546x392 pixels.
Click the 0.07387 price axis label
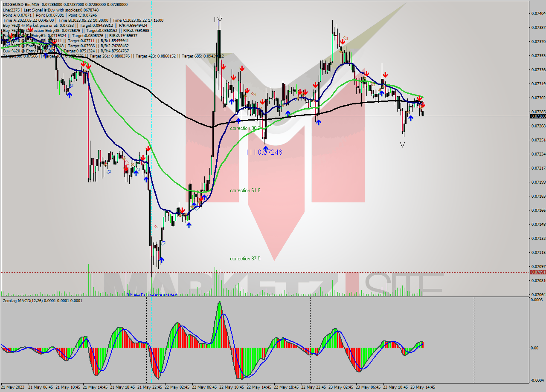pos(538,27)
